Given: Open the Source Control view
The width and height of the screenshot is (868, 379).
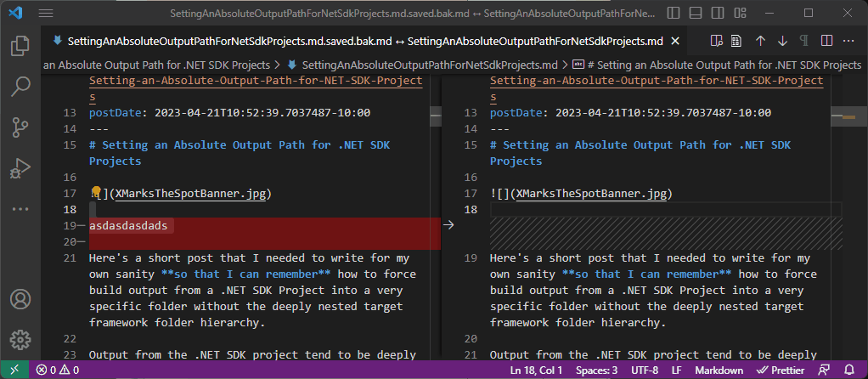Looking at the screenshot, I should pyautogui.click(x=20, y=127).
